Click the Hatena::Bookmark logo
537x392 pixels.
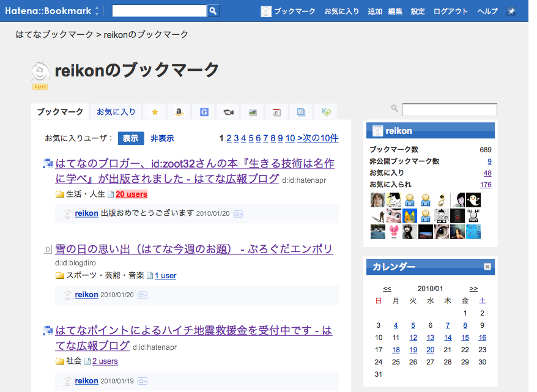pyautogui.click(x=48, y=11)
